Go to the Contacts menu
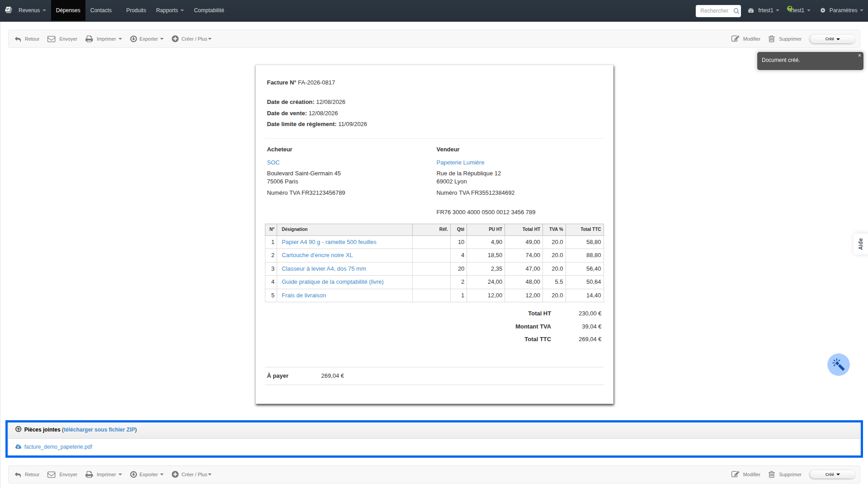Screen dimensions: 868x488 tap(101, 10)
